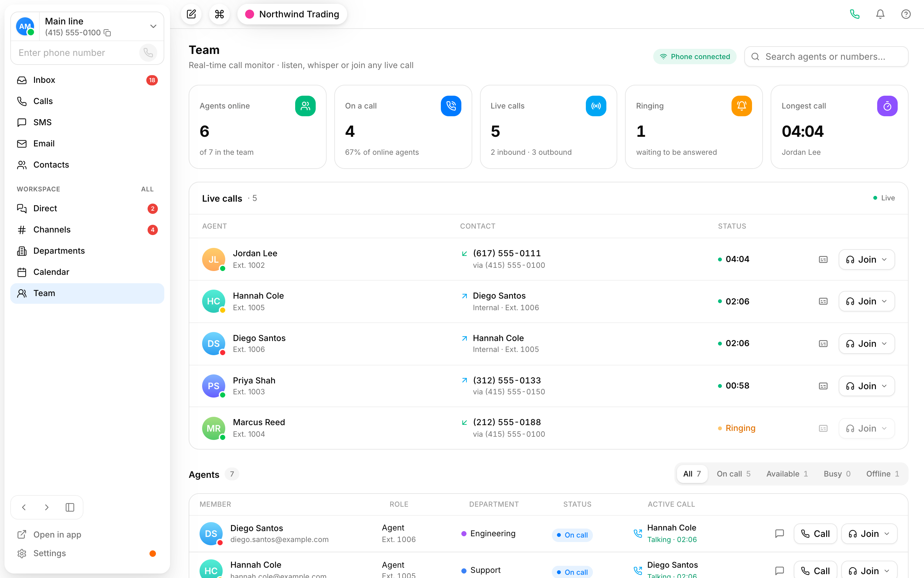Click On call status badge for Diego Santos
The image size is (924, 578).
[572, 535]
